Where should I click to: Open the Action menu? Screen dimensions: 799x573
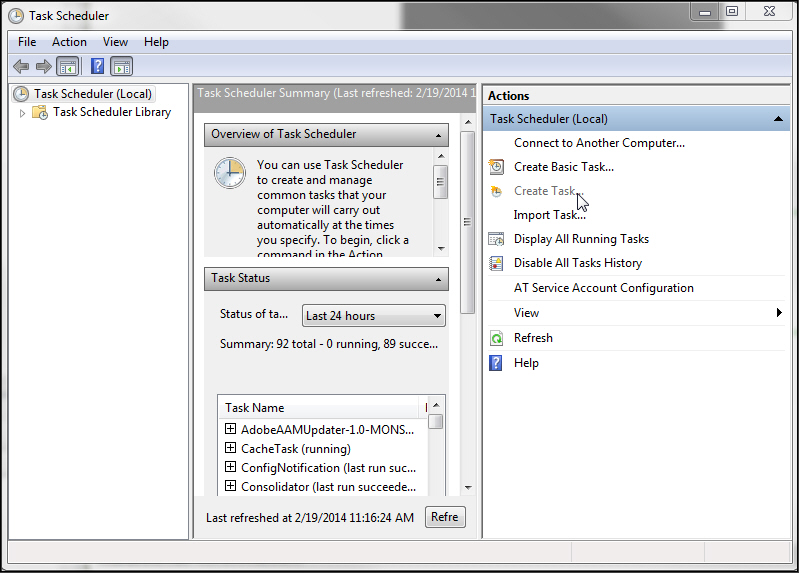[x=69, y=42]
